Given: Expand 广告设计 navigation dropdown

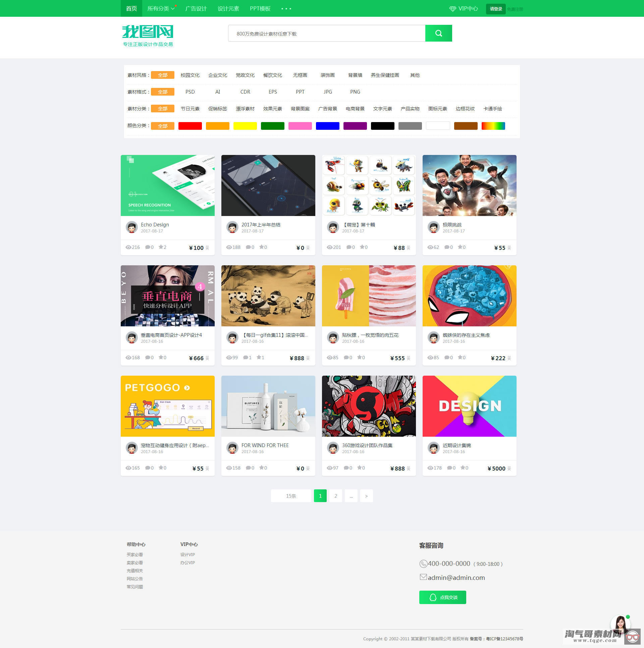Looking at the screenshot, I should [x=196, y=8].
